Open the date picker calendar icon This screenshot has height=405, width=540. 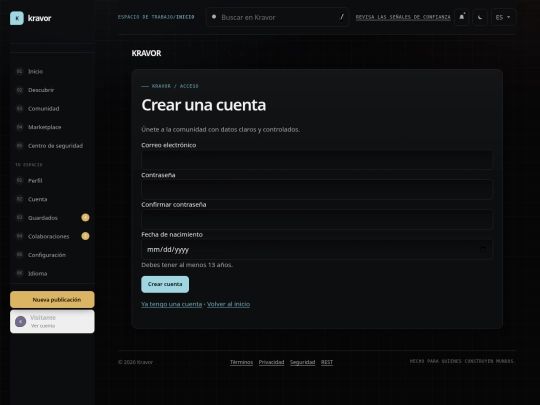point(483,249)
